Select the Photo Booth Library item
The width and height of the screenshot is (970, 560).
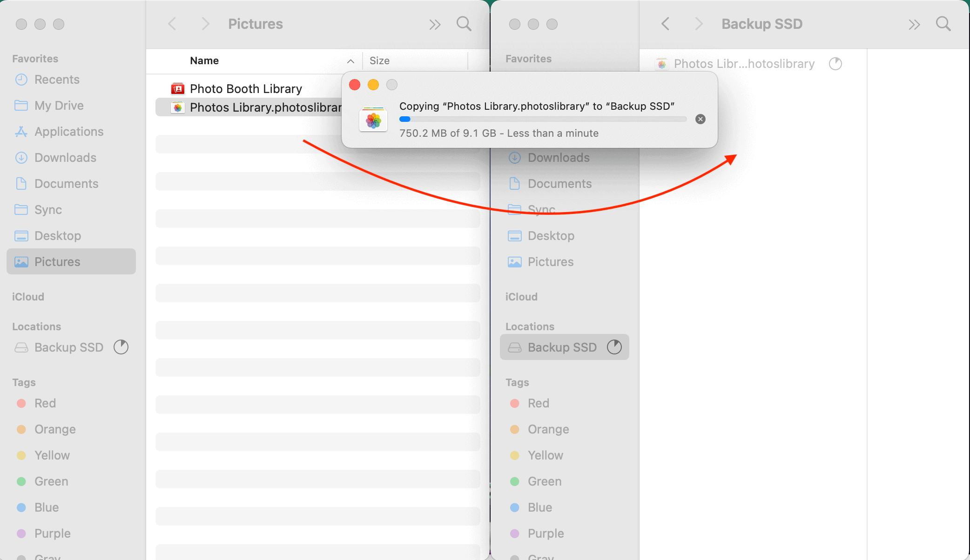coord(246,88)
